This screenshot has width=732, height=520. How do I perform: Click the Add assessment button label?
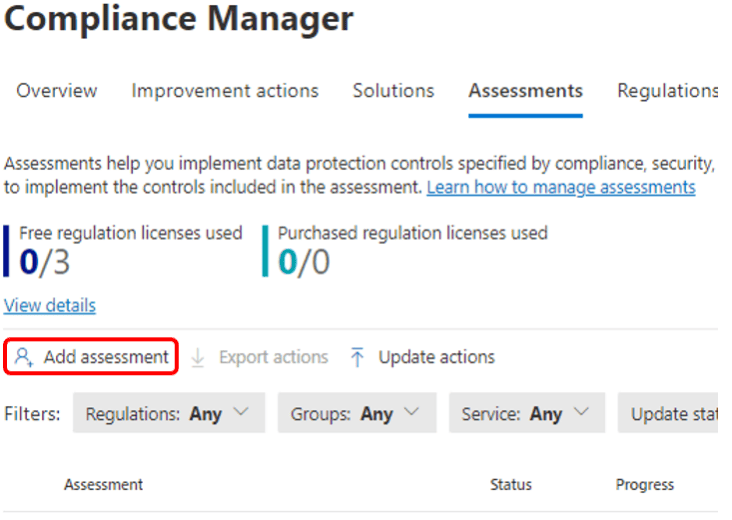click(x=106, y=357)
